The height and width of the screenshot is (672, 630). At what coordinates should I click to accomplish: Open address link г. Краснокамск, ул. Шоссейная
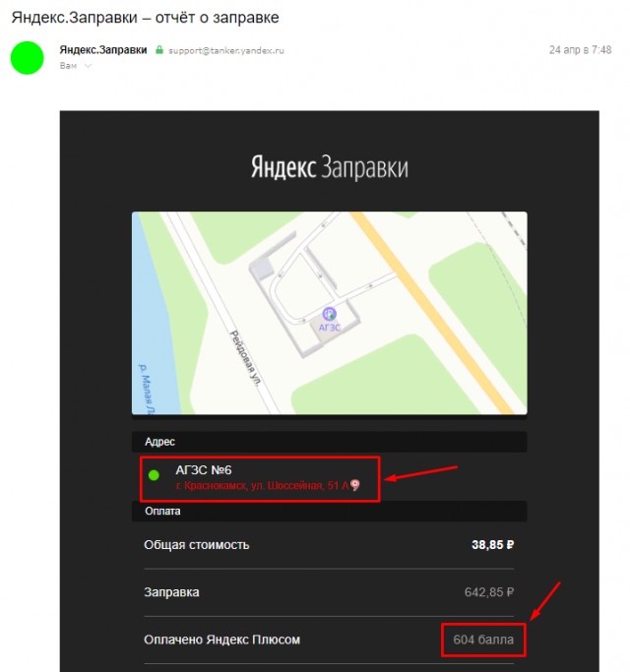pyautogui.click(x=262, y=486)
